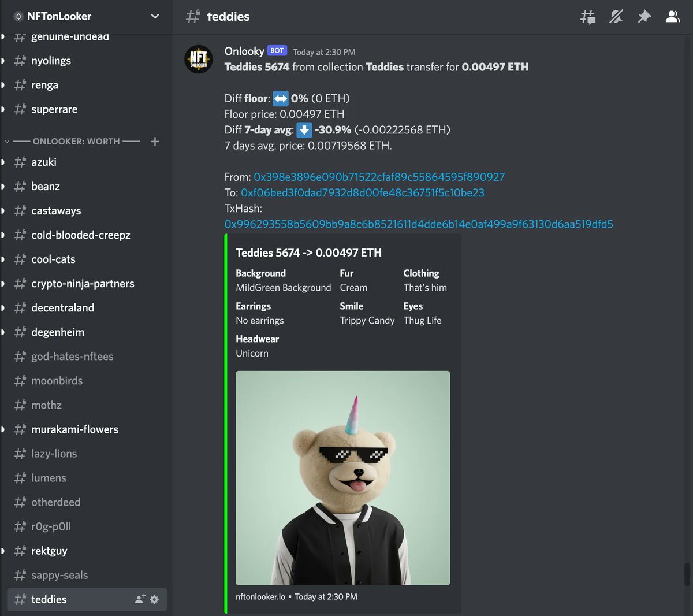Click the hashtag icon before teddies header title
The width and height of the screenshot is (693, 616).
pos(193,16)
